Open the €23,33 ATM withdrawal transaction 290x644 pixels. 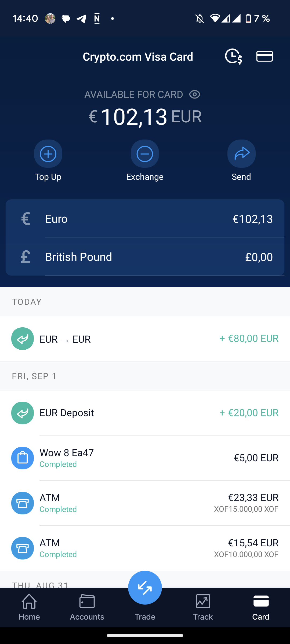click(145, 503)
